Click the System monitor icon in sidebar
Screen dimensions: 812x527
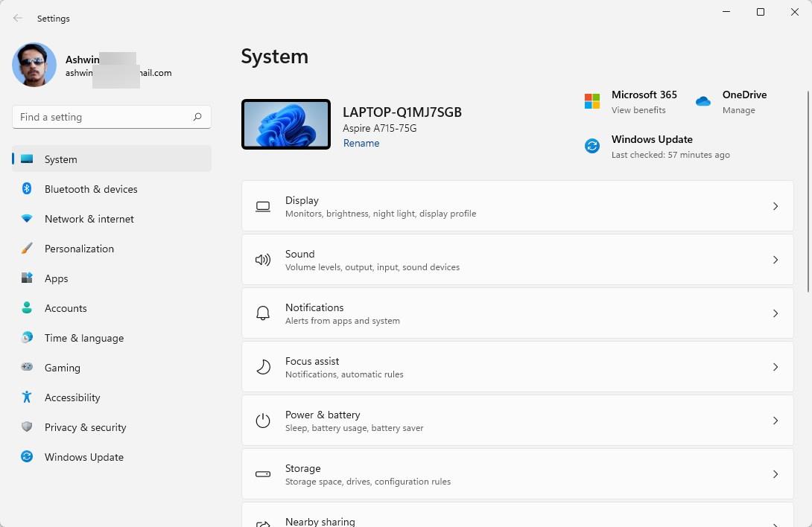27,159
